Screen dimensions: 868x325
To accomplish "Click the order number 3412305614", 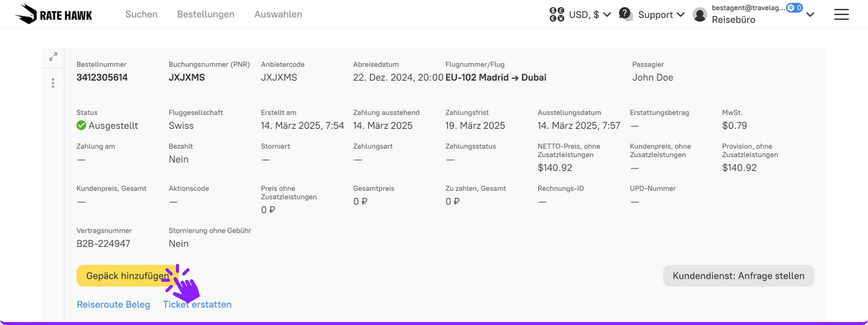I will point(102,78).
